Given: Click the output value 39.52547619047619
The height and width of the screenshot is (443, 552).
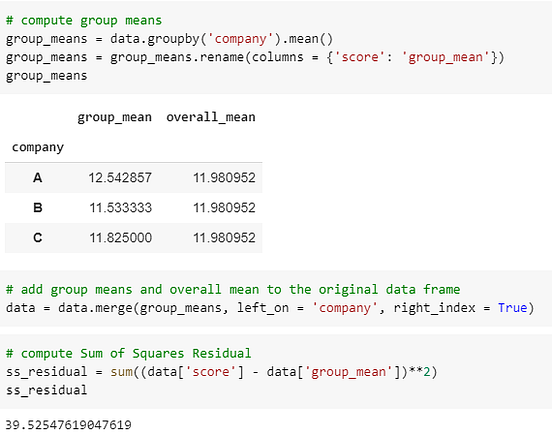Looking at the screenshot, I should coord(68,425).
